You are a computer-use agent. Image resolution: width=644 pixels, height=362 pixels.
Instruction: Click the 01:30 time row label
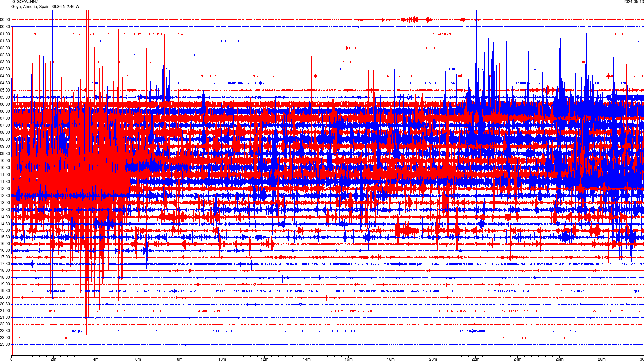pos(5,41)
